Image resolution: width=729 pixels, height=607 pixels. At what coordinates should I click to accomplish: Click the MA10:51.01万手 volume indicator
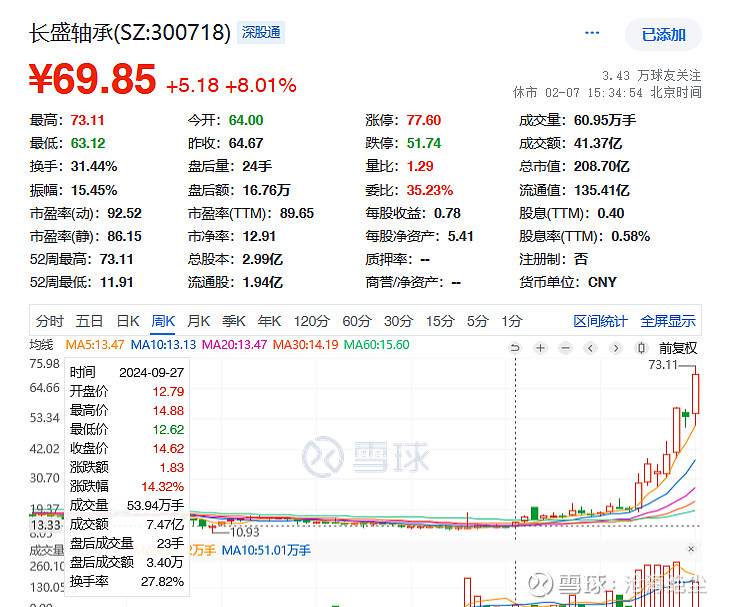click(266, 551)
